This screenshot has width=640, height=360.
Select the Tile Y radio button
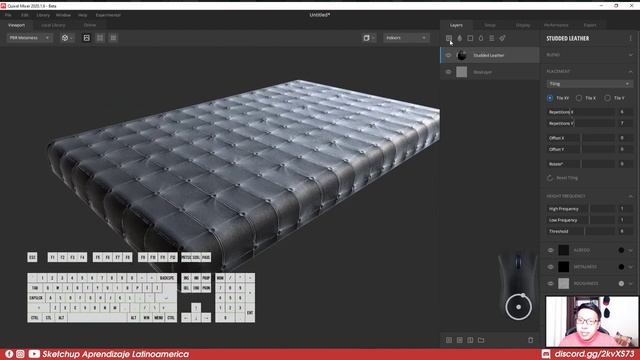pyautogui.click(x=607, y=98)
